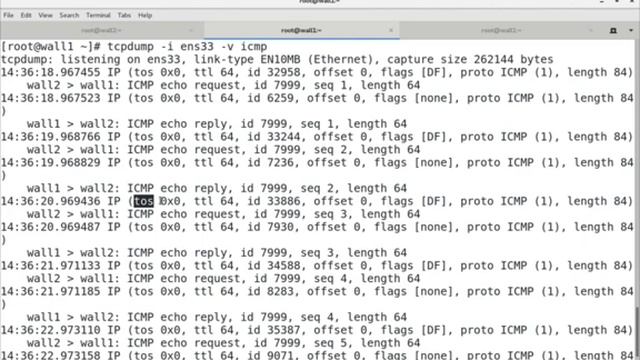Close the active root@wall1 tab
The image size is (640, 360).
click(391, 30)
